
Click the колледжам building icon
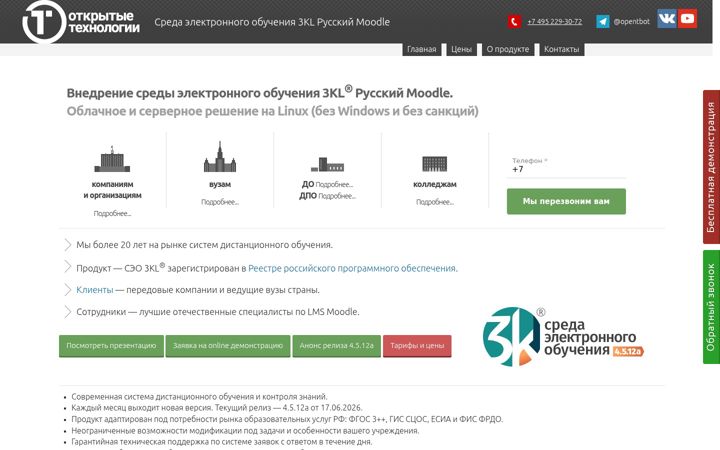coord(434,163)
